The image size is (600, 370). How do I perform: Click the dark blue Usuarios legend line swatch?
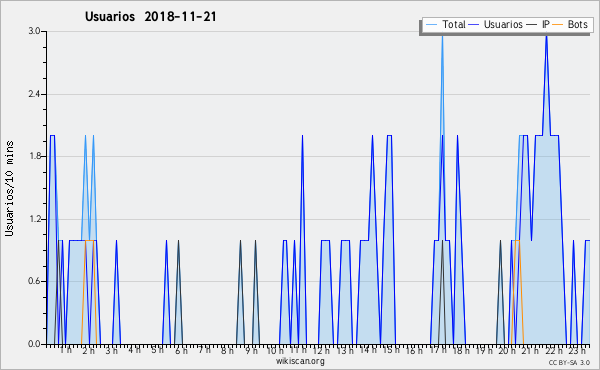point(473,25)
